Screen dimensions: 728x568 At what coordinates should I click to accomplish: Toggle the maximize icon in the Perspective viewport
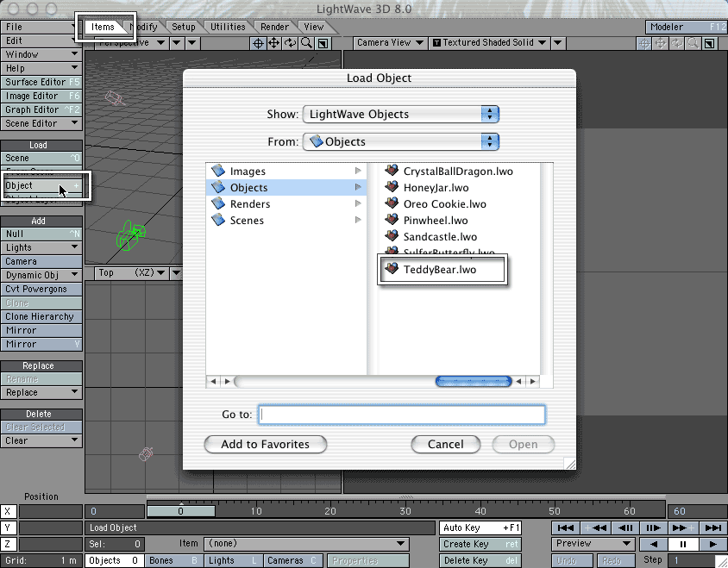(x=323, y=43)
